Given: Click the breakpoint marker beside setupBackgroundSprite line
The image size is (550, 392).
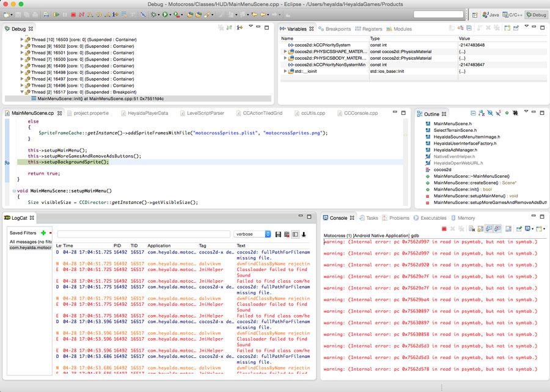Looking at the screenshot, I should (7, 162).
